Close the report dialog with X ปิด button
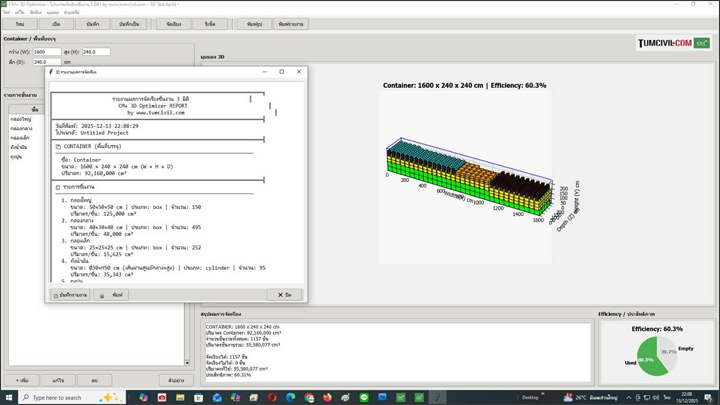This screenshot has width=720, height=405. [x=284, y=295]
